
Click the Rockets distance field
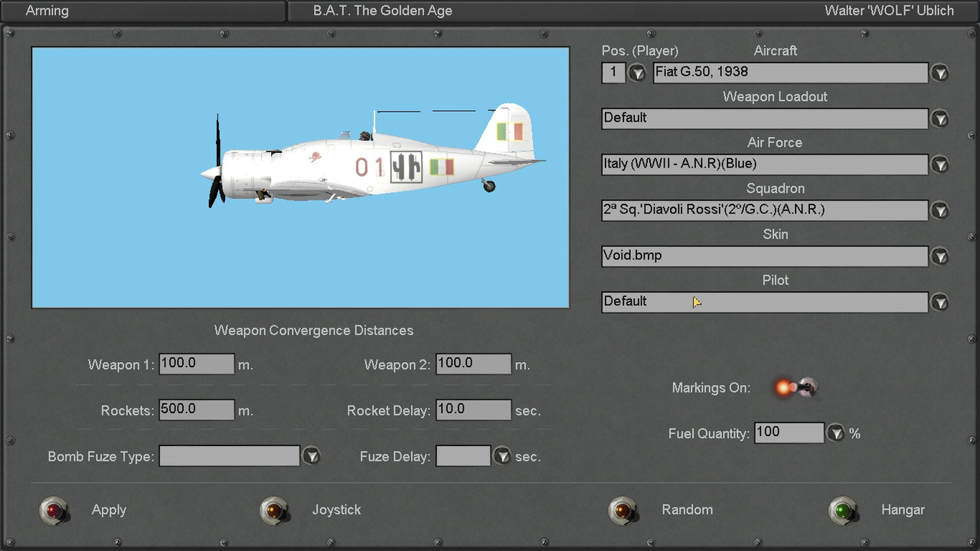click(197, 409)
